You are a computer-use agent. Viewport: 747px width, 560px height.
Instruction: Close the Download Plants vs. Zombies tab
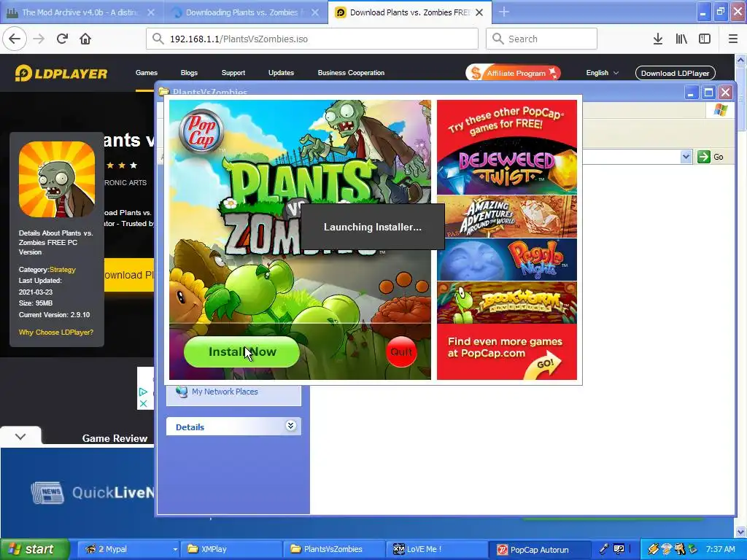click(480, 12)
